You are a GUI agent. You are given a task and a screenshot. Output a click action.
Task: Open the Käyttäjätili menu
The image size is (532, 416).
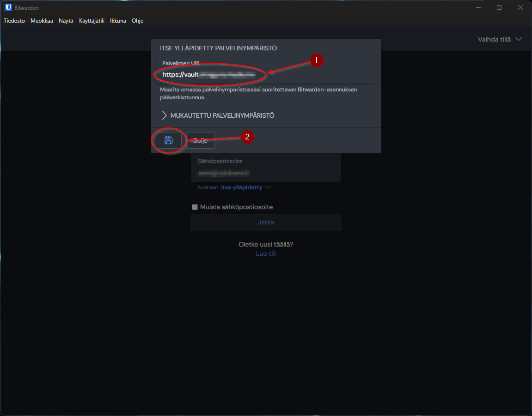92,21
